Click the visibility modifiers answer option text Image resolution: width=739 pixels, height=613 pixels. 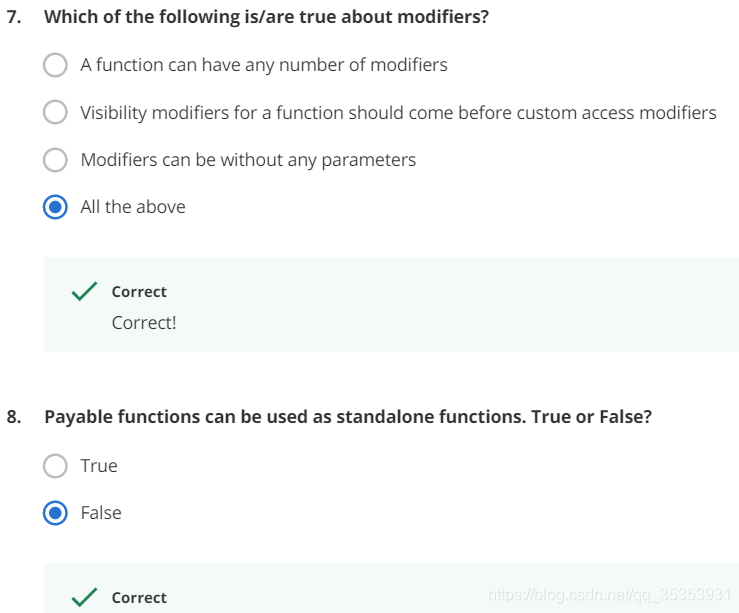(x=398, y=113)
